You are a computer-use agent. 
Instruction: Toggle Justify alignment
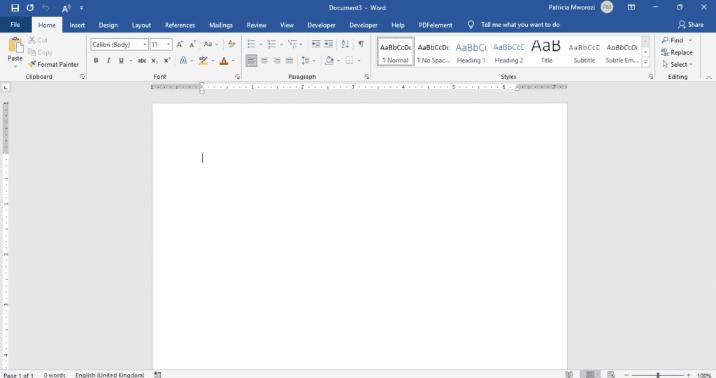tap(289, 60)
